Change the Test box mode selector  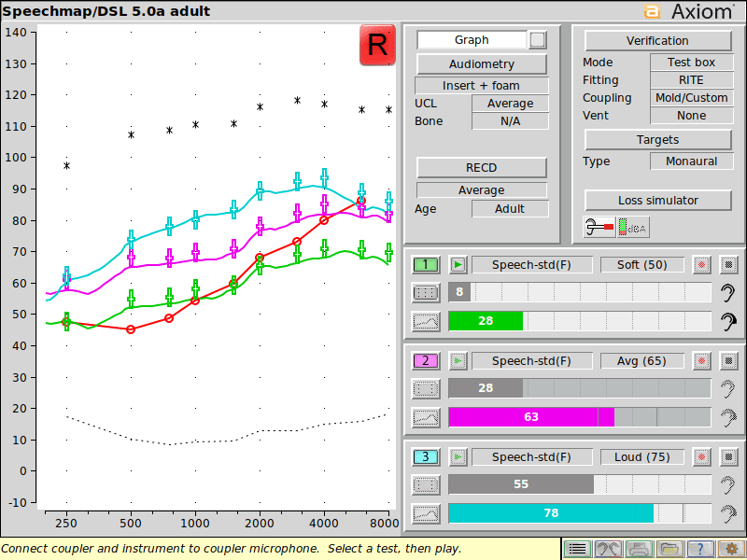tap(691, 62)
